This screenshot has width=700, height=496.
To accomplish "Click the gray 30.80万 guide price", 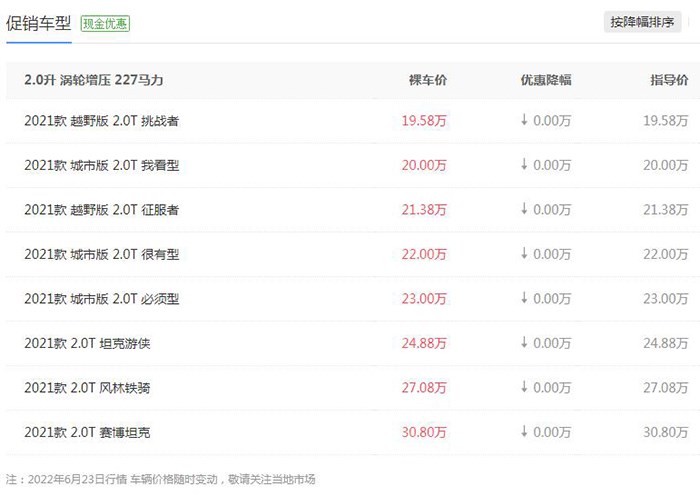I will pyautogui.click(x=666, y=432).
